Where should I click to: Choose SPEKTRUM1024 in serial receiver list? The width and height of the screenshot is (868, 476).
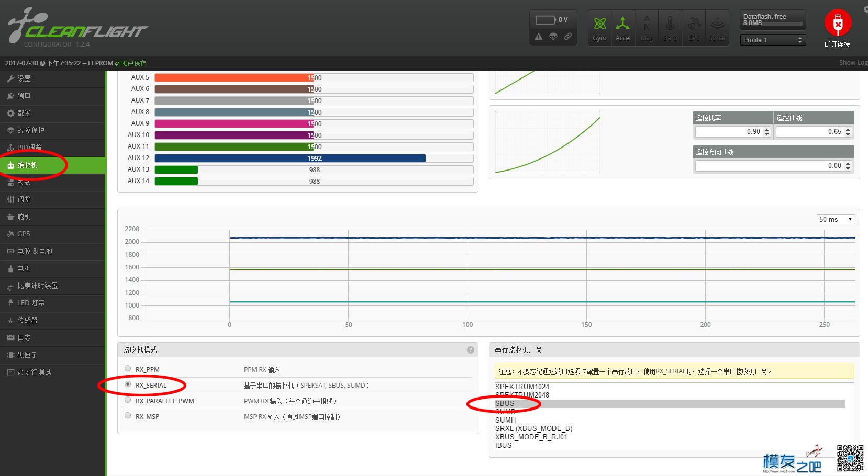click(670, 387)
